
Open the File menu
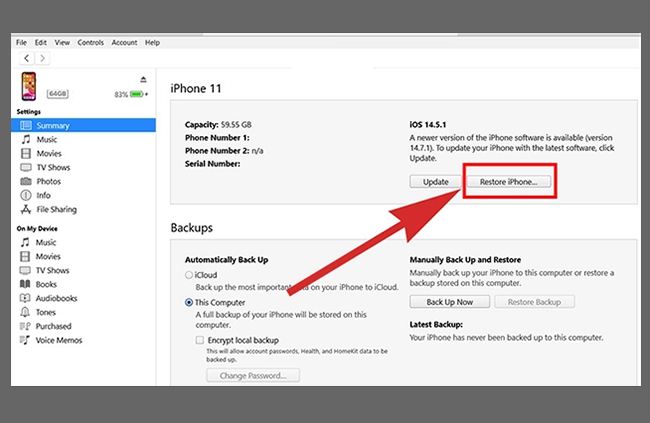click(21, 42)
